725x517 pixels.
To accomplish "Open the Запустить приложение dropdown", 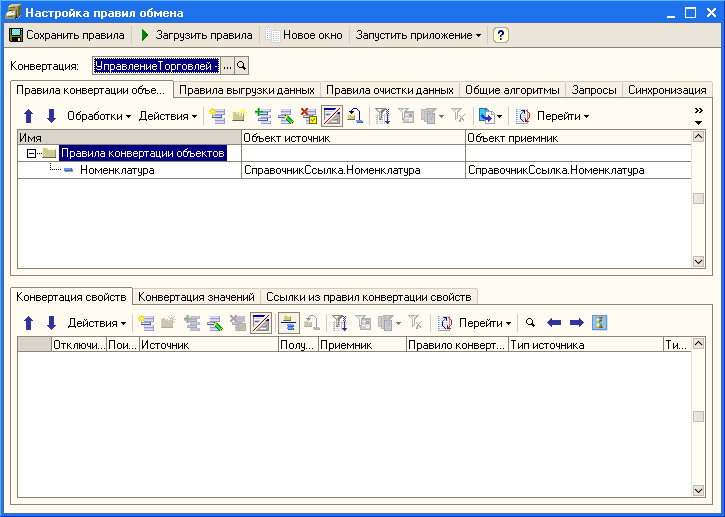I will click(418, 35).
